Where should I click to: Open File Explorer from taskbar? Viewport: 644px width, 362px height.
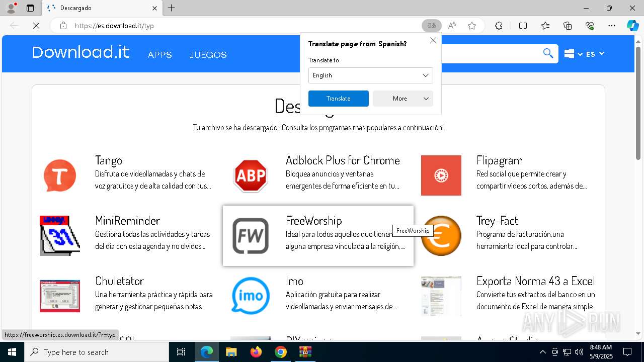point(231,352)
